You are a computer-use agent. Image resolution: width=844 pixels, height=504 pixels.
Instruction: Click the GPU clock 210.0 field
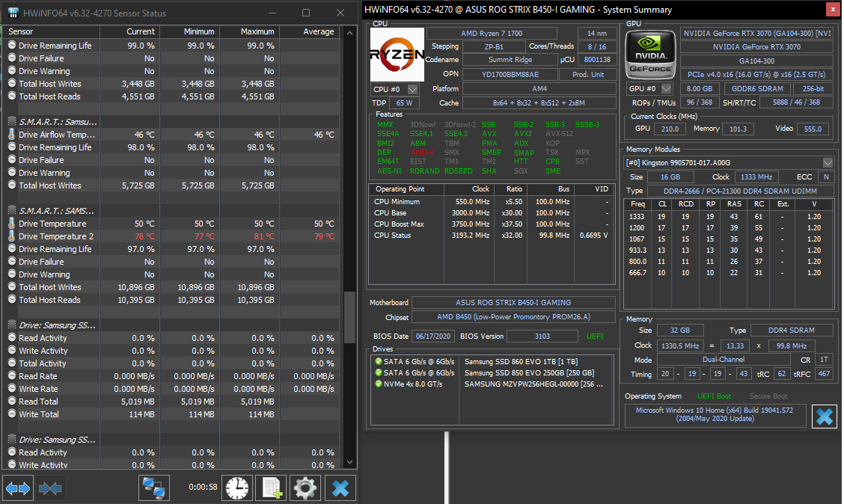click(x=670, y=129)
